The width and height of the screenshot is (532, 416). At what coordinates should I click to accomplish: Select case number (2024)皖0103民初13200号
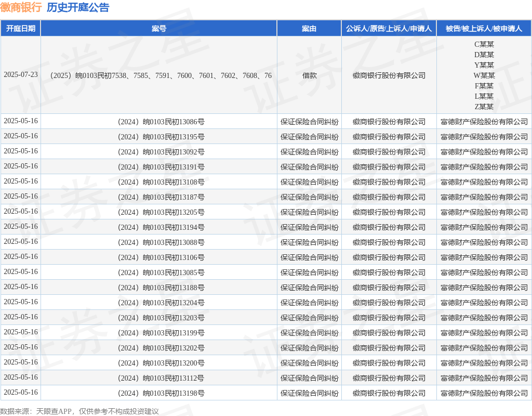point(161,363)
